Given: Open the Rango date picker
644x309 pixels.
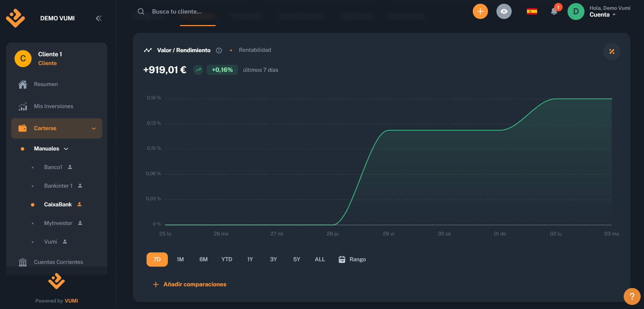Looking at the screenshot, I should [352, 259].
